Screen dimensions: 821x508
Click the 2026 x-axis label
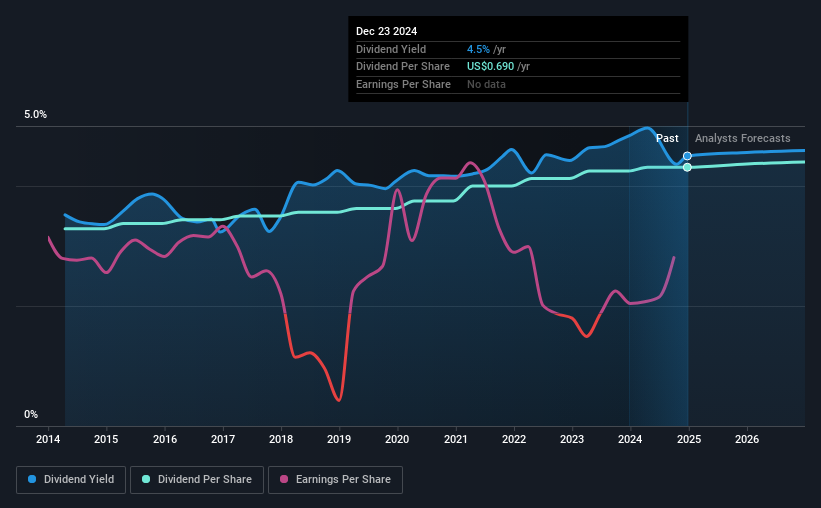click(x=747, y=439)
